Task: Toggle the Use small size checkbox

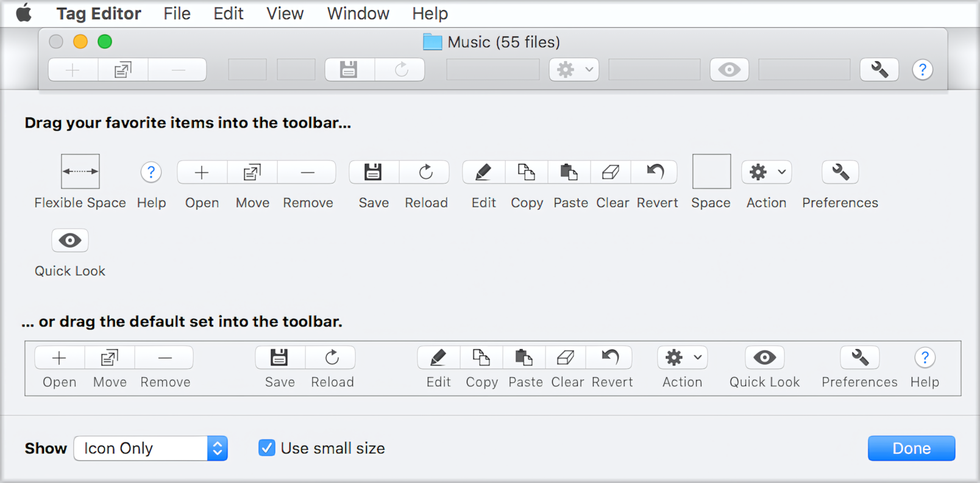Action: point(266,448)
